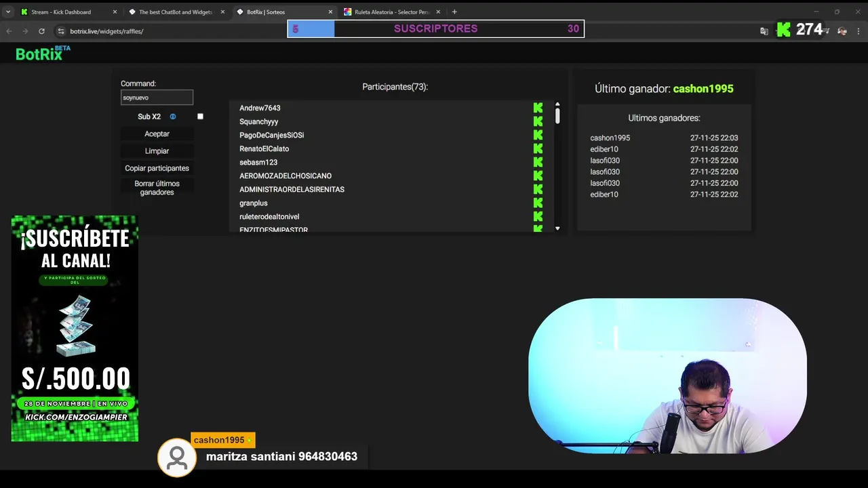This screenshot has height=488, width=868.
Task: Click the Kick icon beside Squanchyyy
Action: point(538,121)
